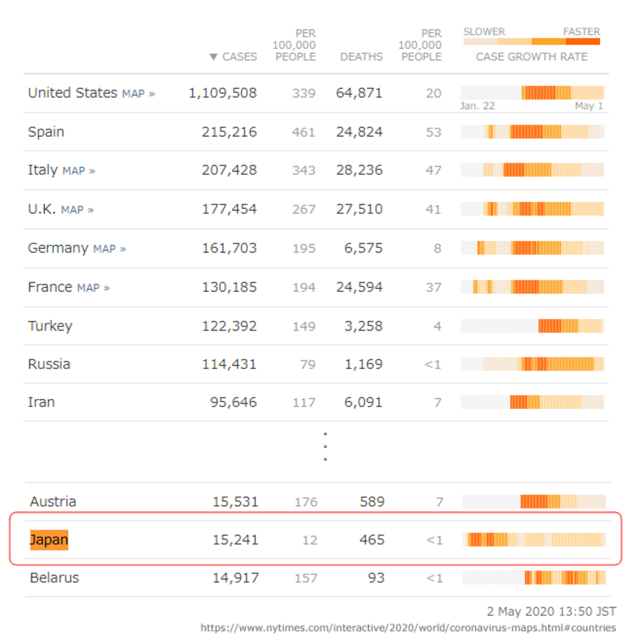Image resolution: width=644 pixels, height=644 pixels.
Task: Click Japan's case growth rate heat strip
Action: click(x=534, y=539)
